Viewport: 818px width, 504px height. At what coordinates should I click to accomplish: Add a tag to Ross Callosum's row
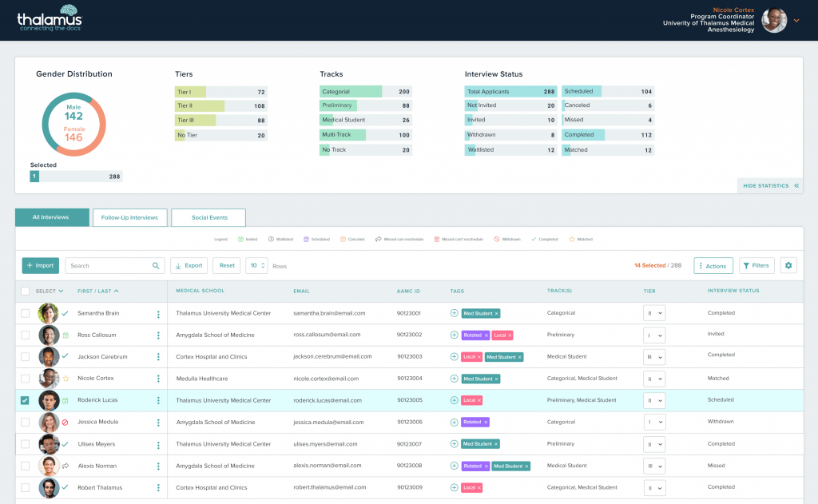coord(455,335)
